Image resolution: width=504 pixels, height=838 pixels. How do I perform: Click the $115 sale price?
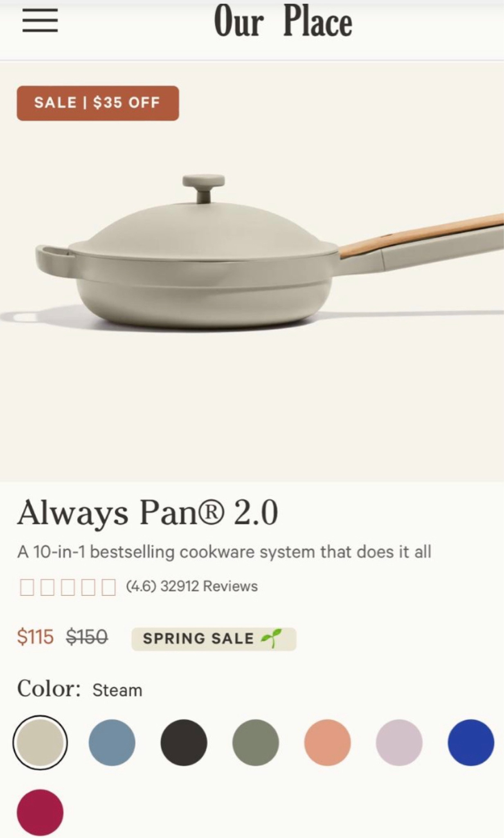click(36, 637)
